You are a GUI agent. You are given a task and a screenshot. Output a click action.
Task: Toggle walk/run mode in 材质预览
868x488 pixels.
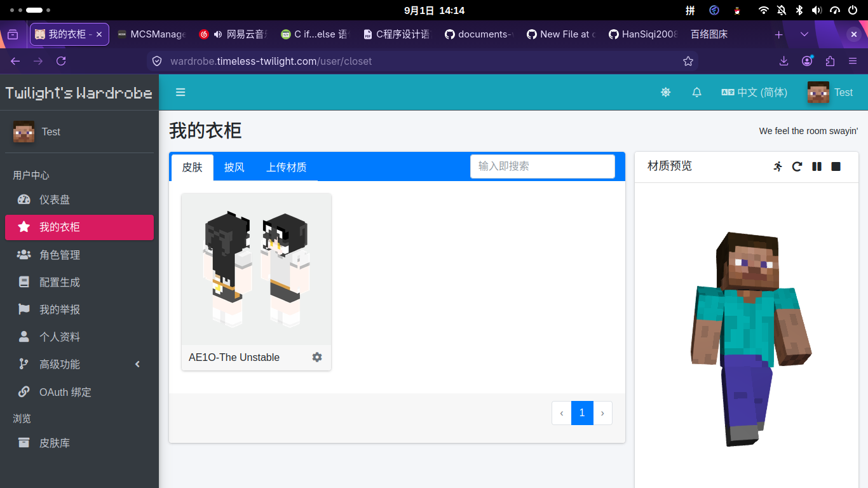tap(778, 166)
